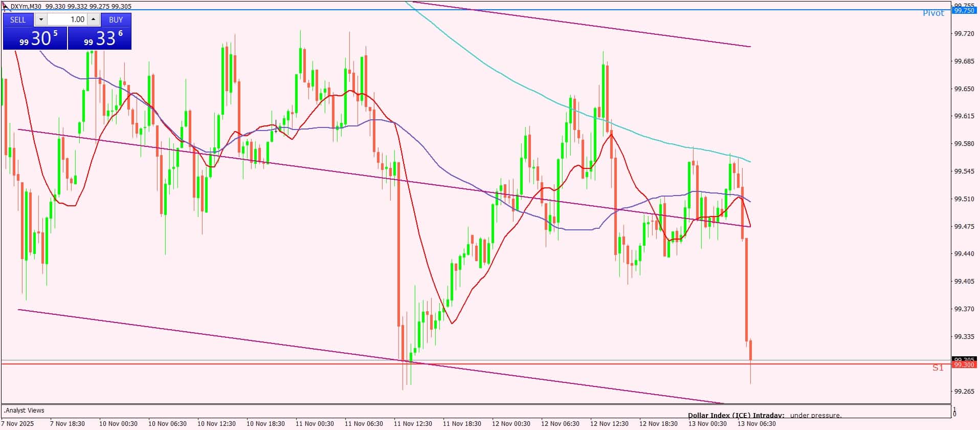
Task: Click the 11 Nov 12:30 time label
Action: (413, 424)
